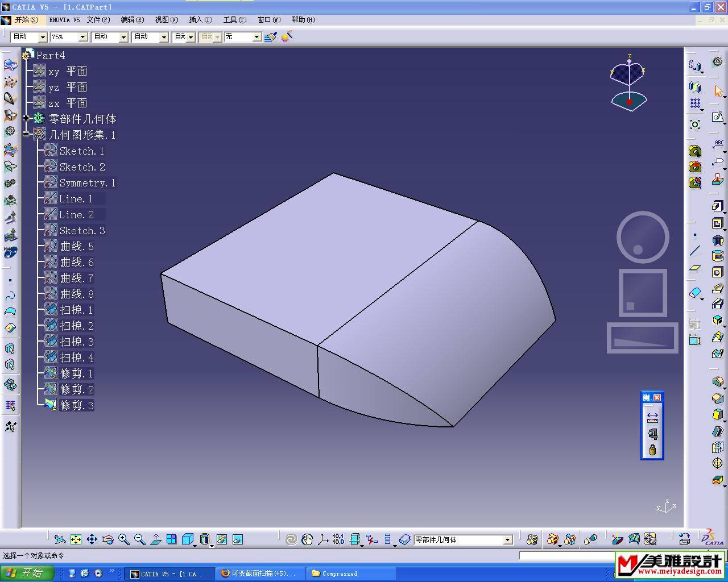Viewport: 728px width, 582px height.
Task: Click the Zoom Out magnifier icon
Action: (139, 539)
